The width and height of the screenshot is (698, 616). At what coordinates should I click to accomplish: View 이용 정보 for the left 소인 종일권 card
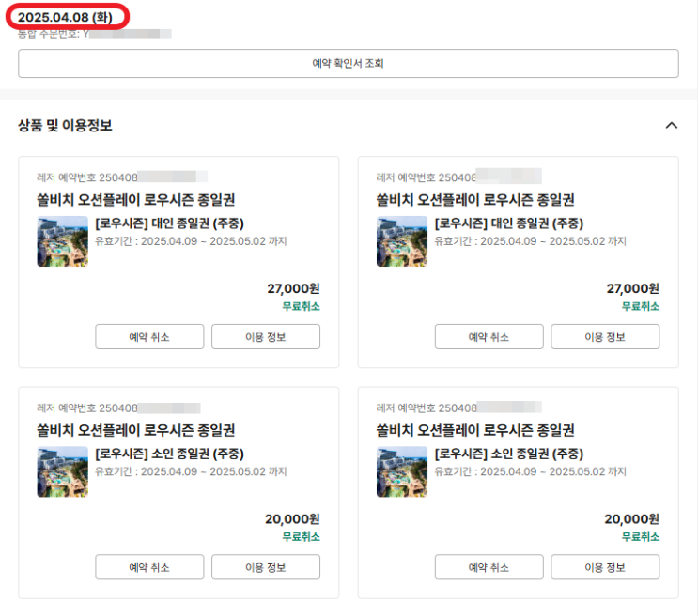tap(266, 567)
